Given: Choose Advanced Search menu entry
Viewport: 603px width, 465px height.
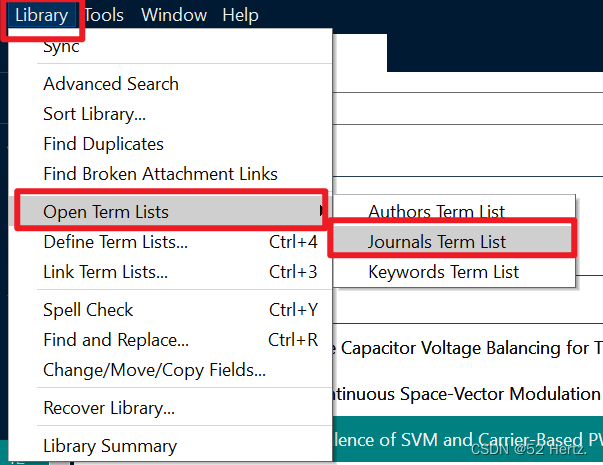Looking at the screenshot, I should pos(170,84).
